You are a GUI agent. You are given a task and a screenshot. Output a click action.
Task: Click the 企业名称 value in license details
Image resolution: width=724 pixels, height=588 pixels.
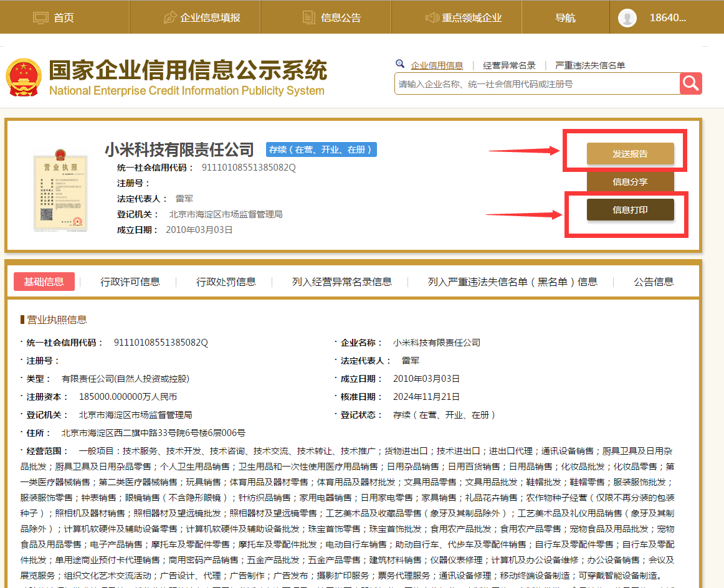coord(437,343)
